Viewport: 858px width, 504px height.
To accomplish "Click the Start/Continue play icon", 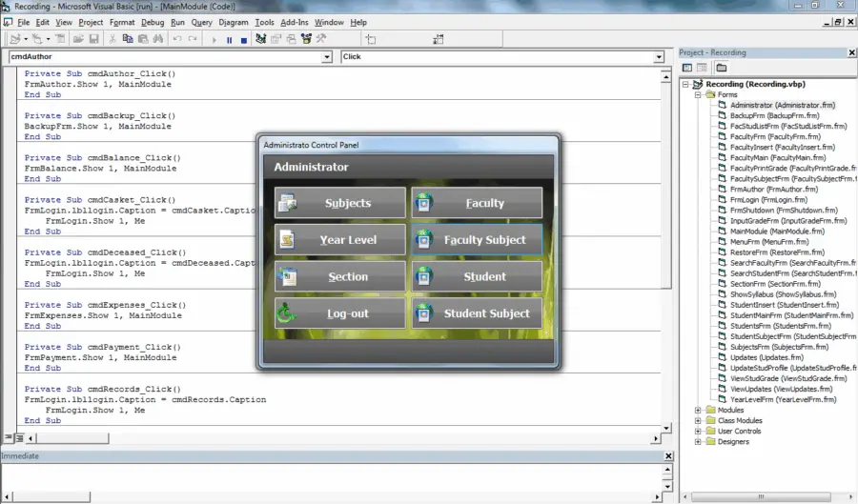I will [214, 39].
